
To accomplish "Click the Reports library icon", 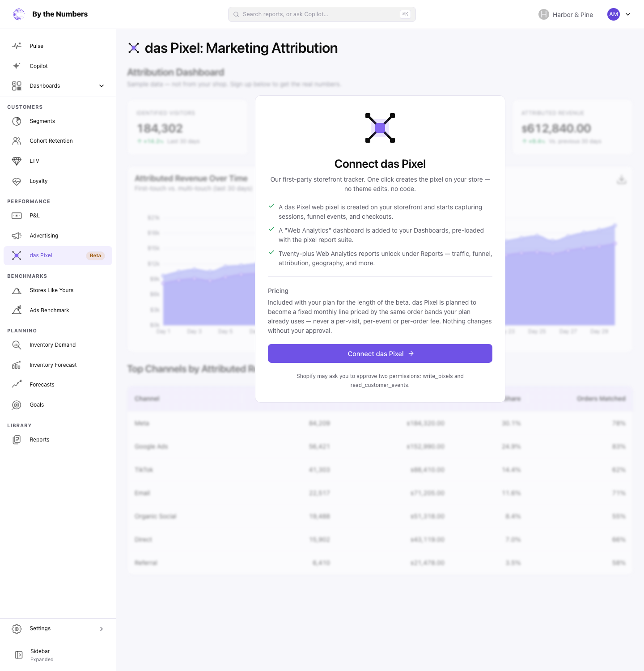I will coord(17,440).
